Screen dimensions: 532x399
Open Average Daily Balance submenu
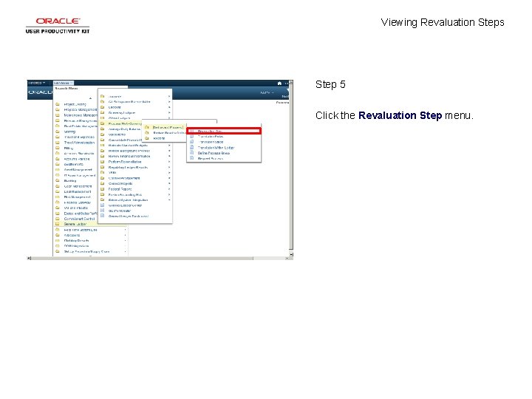(124, 129)
